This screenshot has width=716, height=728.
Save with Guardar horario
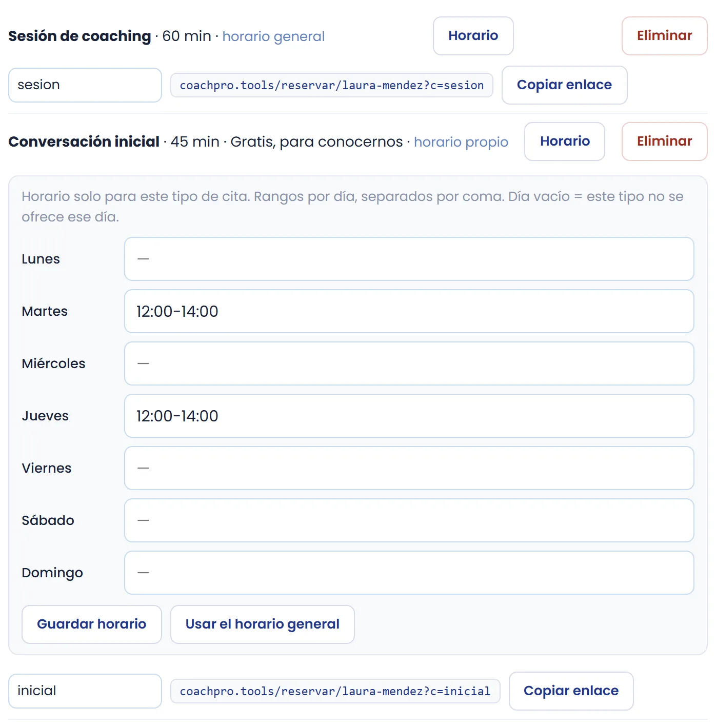pos(92,624)
